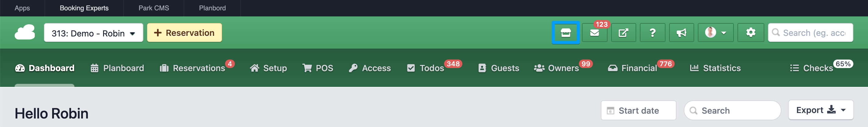The image size is (868, 127).
Task: Open the store icon in the header
Action: pyautogui.click(x=565, y=33)
